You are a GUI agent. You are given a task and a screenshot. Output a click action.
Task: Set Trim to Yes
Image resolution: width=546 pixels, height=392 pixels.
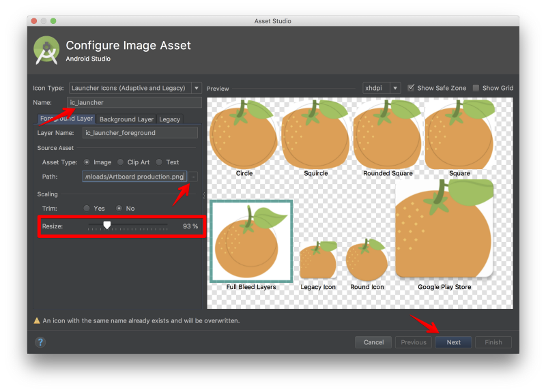[x=87, y=208]
